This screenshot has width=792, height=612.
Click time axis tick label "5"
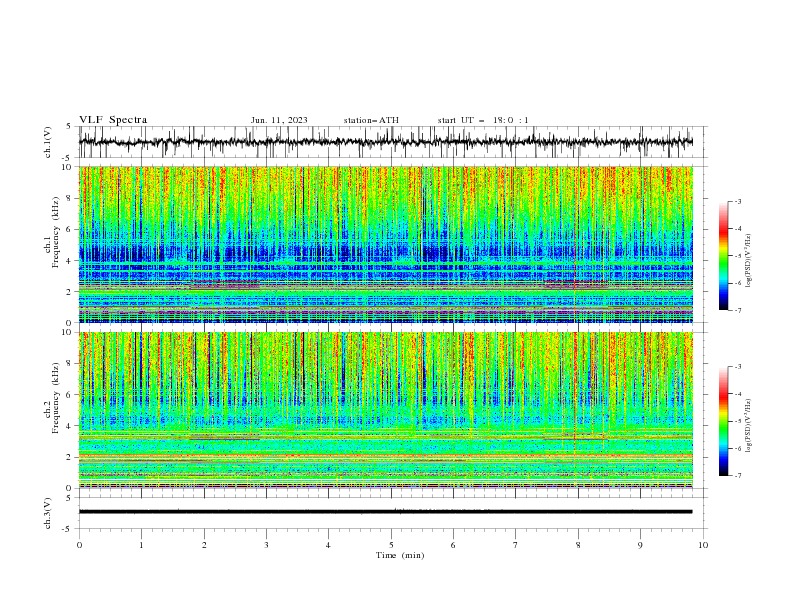[391, 545]
